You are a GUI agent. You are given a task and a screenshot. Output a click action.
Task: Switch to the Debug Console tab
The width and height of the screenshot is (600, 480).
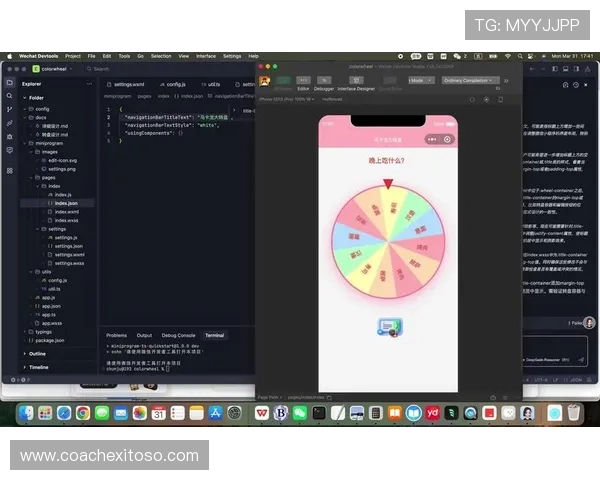178,335
